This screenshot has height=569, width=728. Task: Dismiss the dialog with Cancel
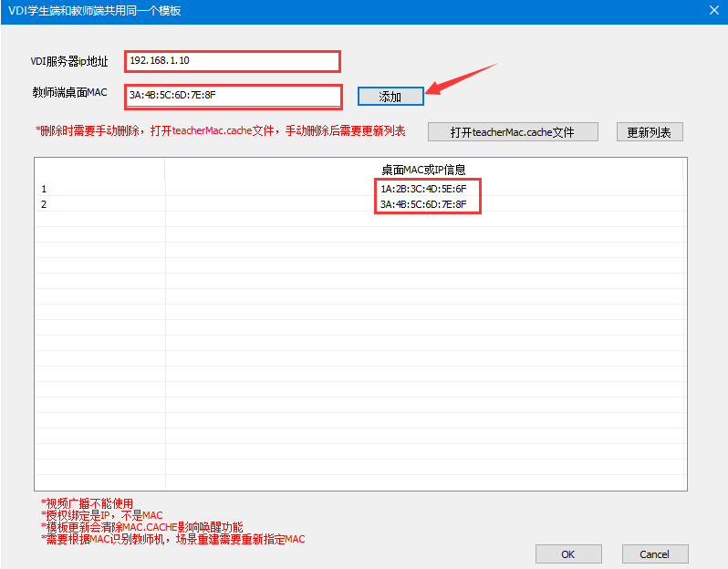(x=654, y=553)
